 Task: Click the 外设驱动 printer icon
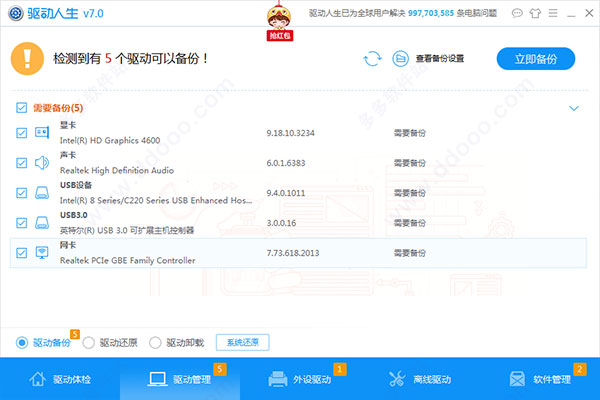[x=277, y=379]
